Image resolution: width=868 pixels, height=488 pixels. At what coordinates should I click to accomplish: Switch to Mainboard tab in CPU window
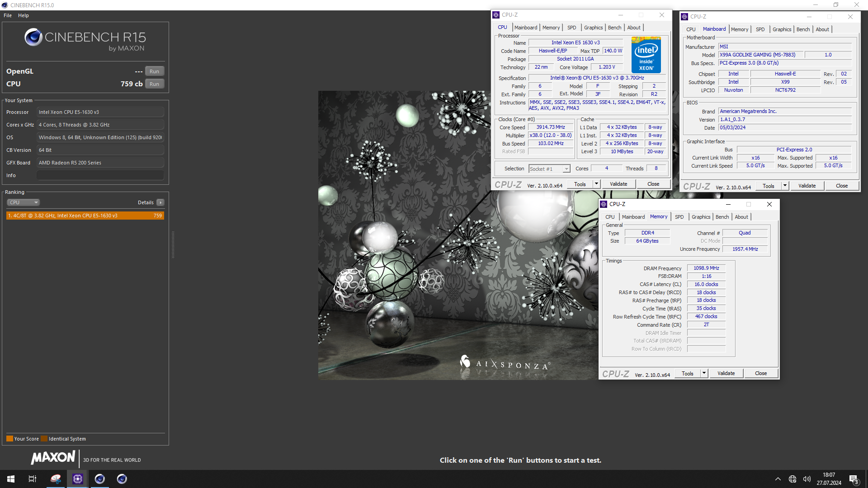[526, 28]
